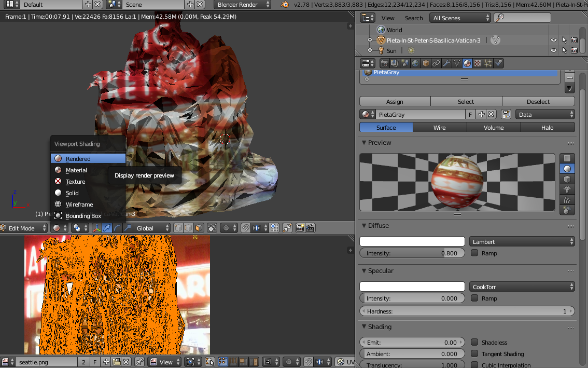Select Solid viewport shading option
588x368 pixels.
click(x=88, y=193)
